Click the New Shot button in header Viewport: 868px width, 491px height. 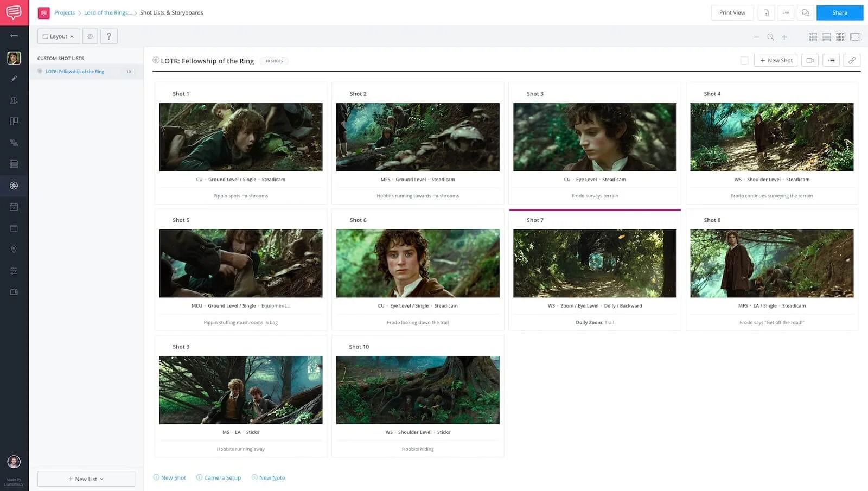(x=776, y=60)
